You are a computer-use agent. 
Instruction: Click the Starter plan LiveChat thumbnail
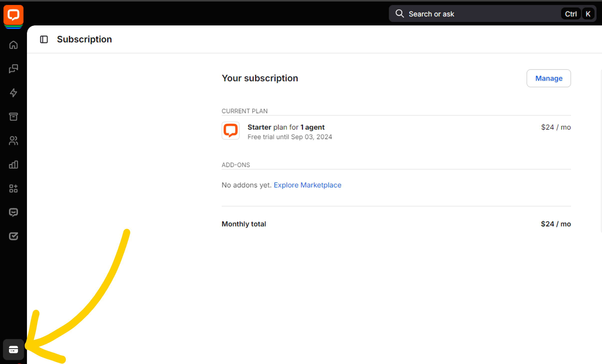231,131
